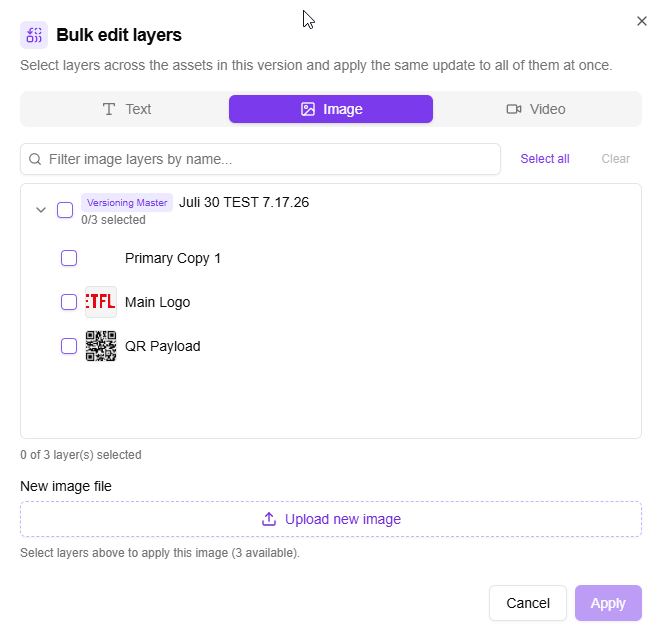
Task: Click the Select all link
Action: click(545, 159)
